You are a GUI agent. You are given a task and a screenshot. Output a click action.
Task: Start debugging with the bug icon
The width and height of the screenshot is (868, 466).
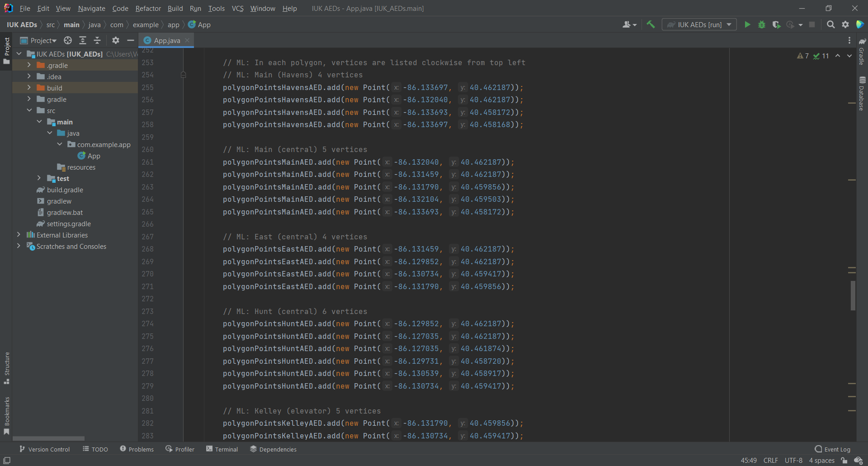[762, 25]
